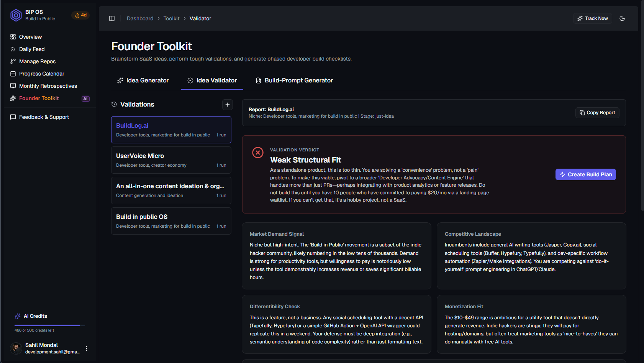Click the copy icon in Copy Report

tap(582, 113)
